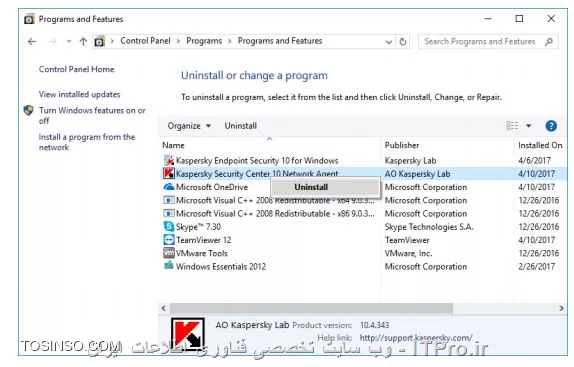Click icon of Visual C++ 2008 x86 entry

point(169,213)
